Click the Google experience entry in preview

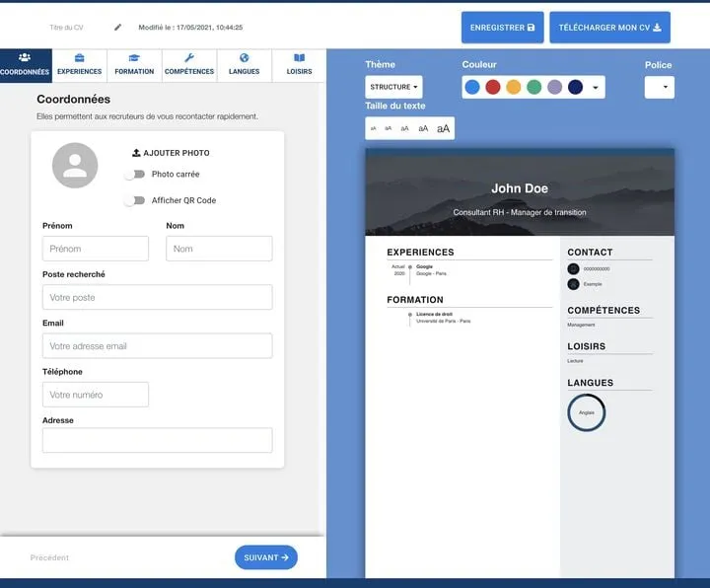[431, 270]
